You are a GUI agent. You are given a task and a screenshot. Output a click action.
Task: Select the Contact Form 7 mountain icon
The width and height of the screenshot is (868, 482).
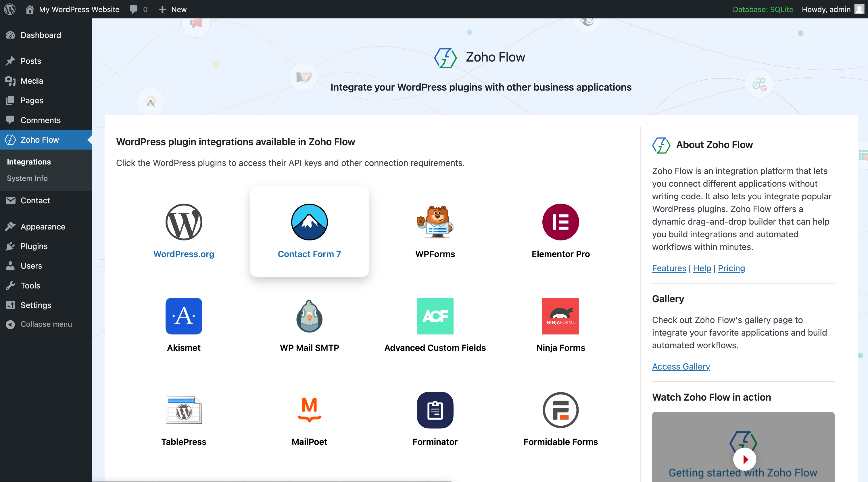(309, 222)
